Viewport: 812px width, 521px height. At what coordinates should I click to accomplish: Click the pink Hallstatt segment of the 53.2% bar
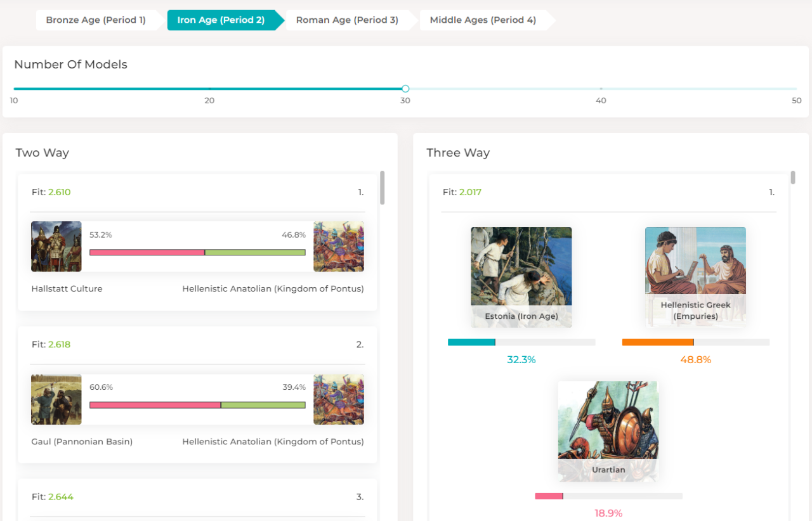tap(147, 252)
